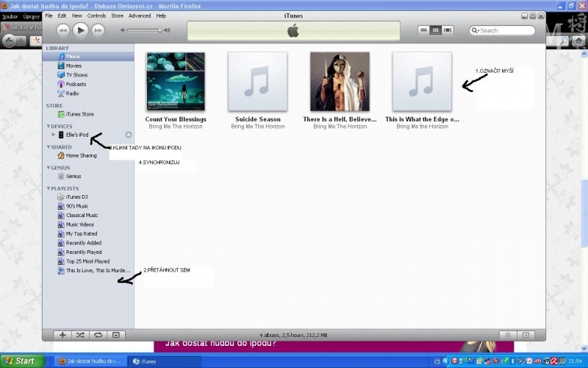The height and width of the screenshot is (368, 588).
Task: Expand Ellie's iPod device tree
Action: pos(53,135)
